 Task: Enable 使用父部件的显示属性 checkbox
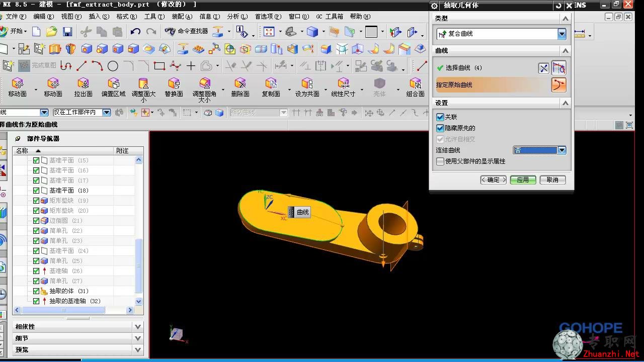click(x=440, y=161)
